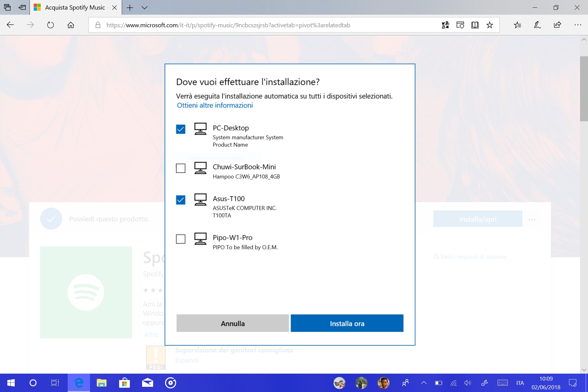Open the clock and date 10:09

coord(546,383)
